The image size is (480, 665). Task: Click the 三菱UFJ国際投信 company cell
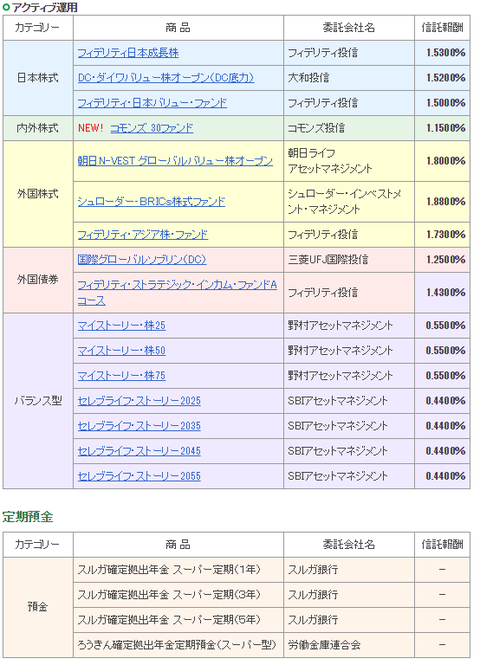tap(349, 260)
